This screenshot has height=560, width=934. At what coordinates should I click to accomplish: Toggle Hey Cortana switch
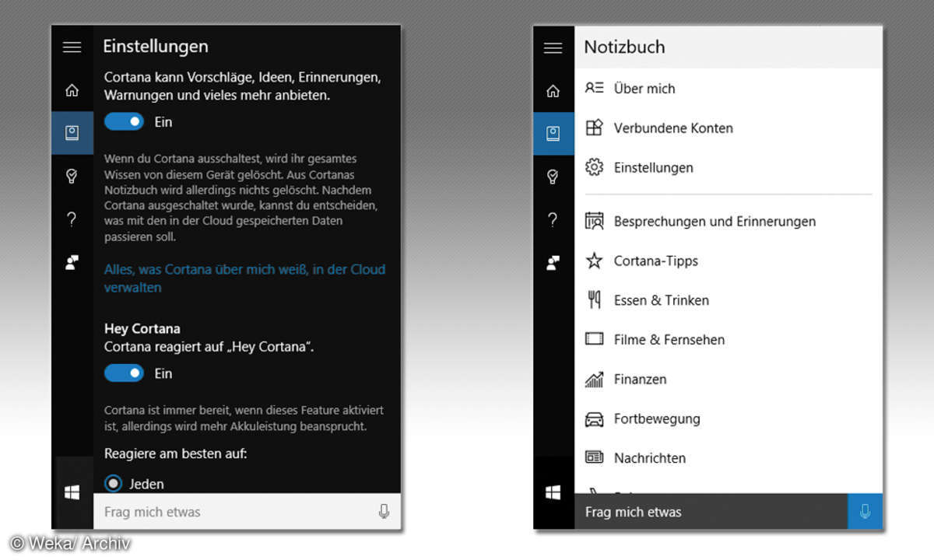pyautogui.click(x=125, y=373)
